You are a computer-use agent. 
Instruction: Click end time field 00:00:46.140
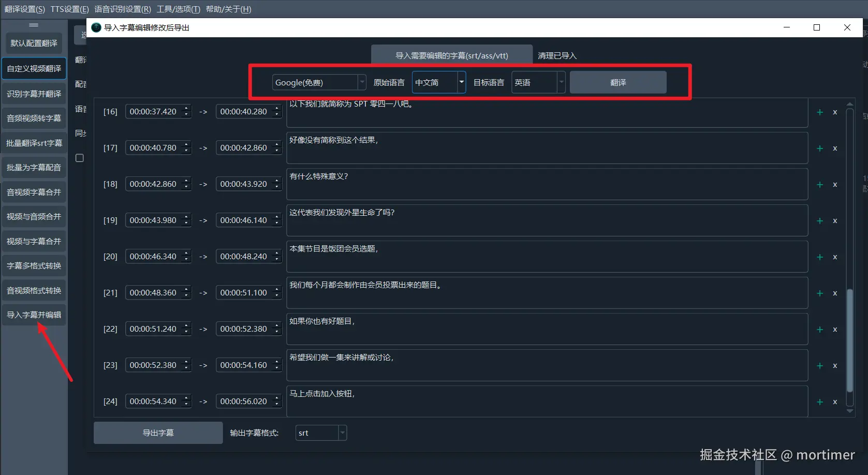249,220
